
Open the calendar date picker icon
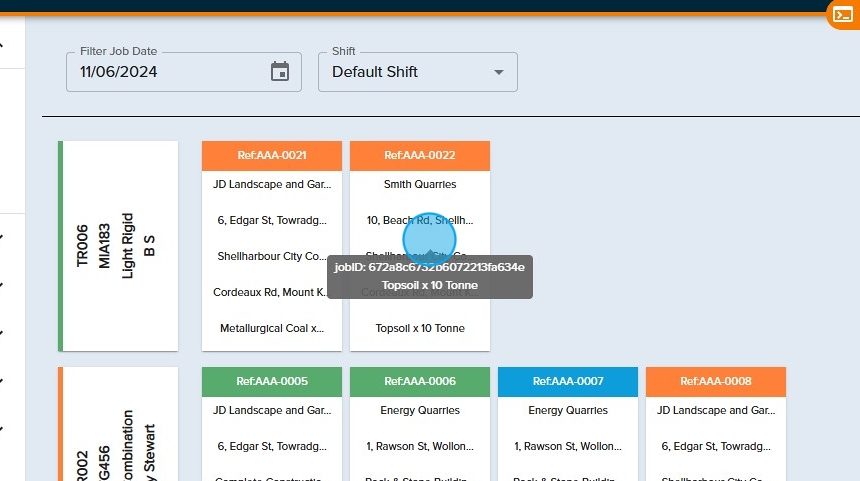click(280, 72)
